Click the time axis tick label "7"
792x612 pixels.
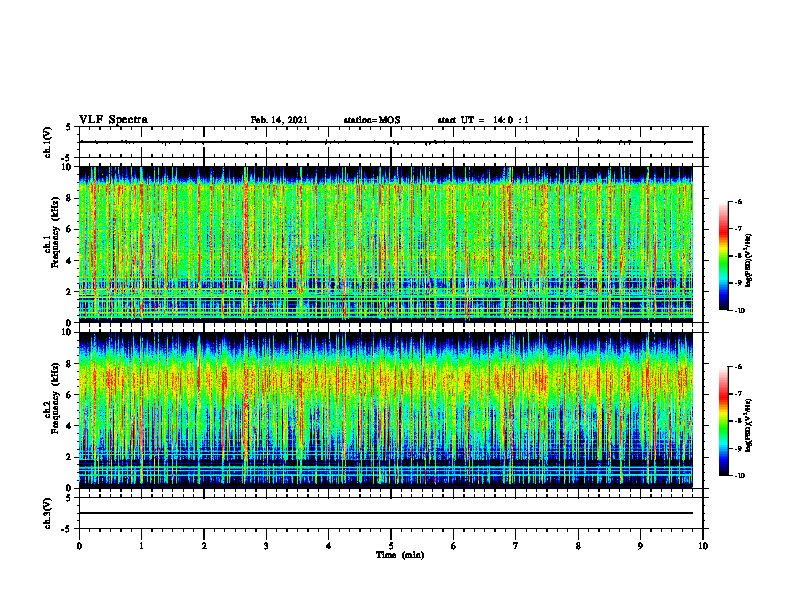[516, 546]
